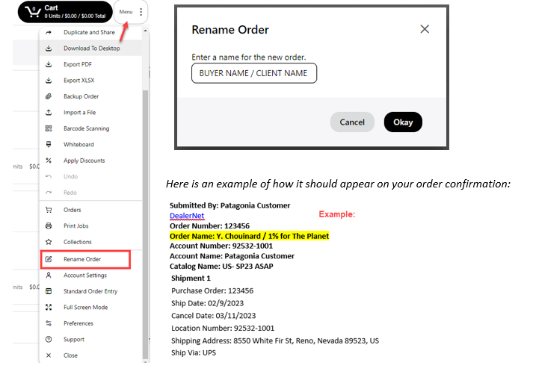Click the Import a File upload icon
Viewport: 533px width, 392px height.
tap(49, 112)
